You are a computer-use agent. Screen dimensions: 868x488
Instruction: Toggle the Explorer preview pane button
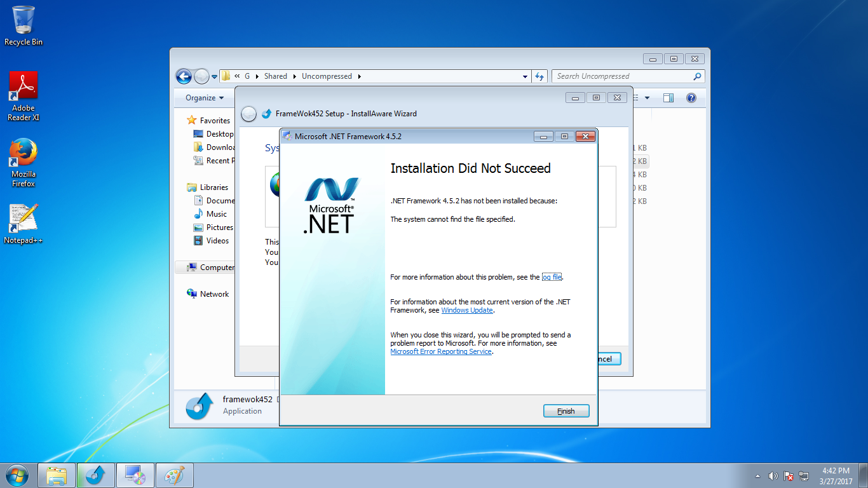pyautogui.click(x=668, y=98)
